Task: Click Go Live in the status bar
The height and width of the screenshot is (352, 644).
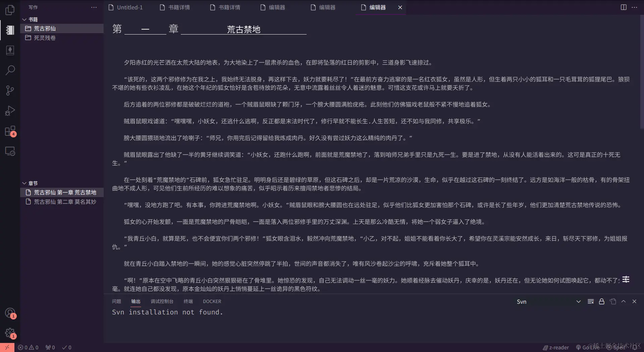Action: coord(587,348)
